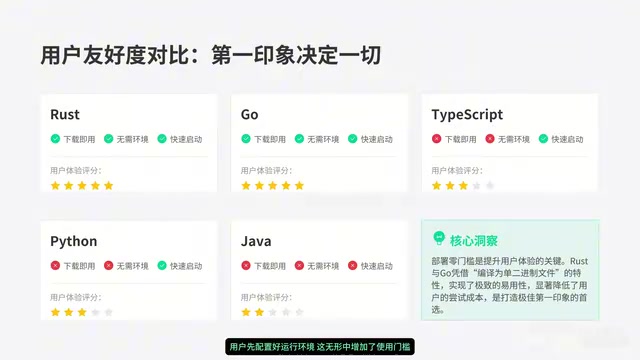This screenshot has width=640, height=360.
Task: Click the red cross icon beside Python 下载即用
Action: [x=55, y=266]
